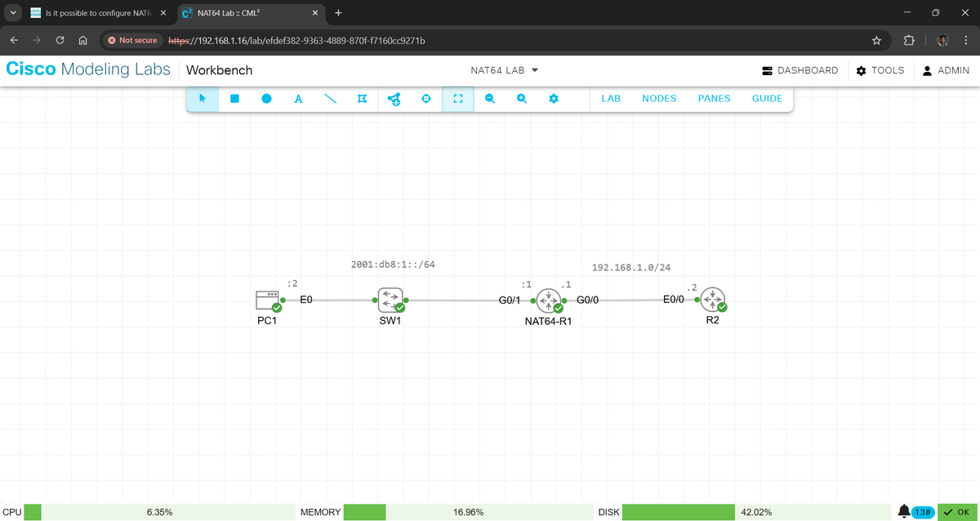Image resolution: width=980 pixels, height=521 pixels.
Task: Select the NAT64-R1 router node
Action: (549, 301)
